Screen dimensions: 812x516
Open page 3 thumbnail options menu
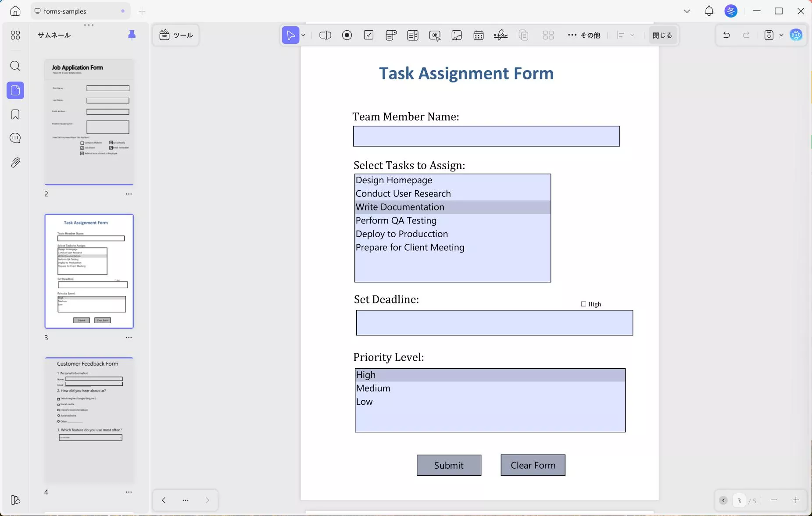click(129, 338)
